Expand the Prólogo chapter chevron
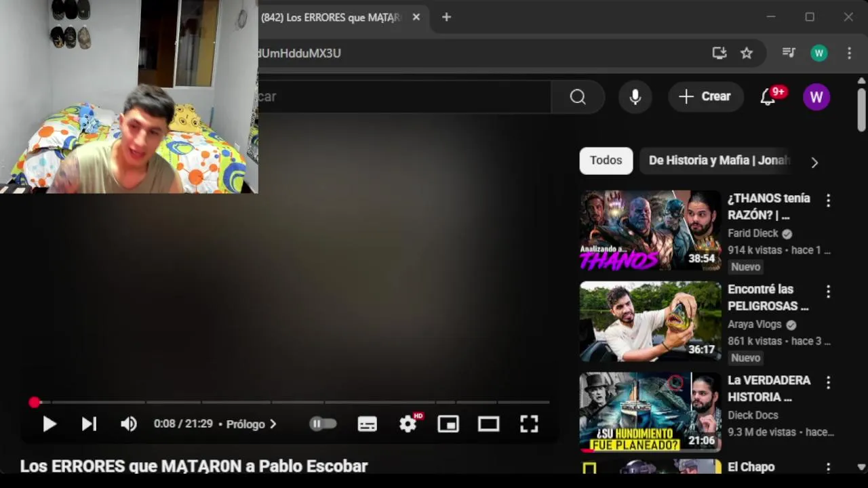 tap(273, 424)
